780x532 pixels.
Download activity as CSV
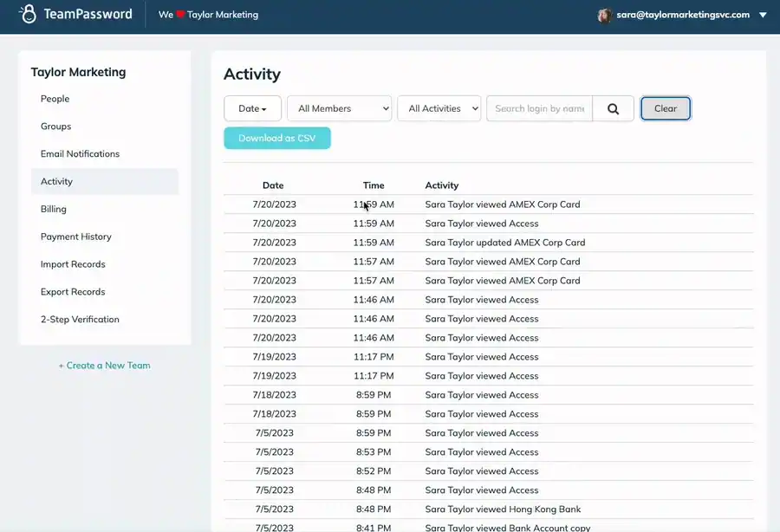point(277,139)
